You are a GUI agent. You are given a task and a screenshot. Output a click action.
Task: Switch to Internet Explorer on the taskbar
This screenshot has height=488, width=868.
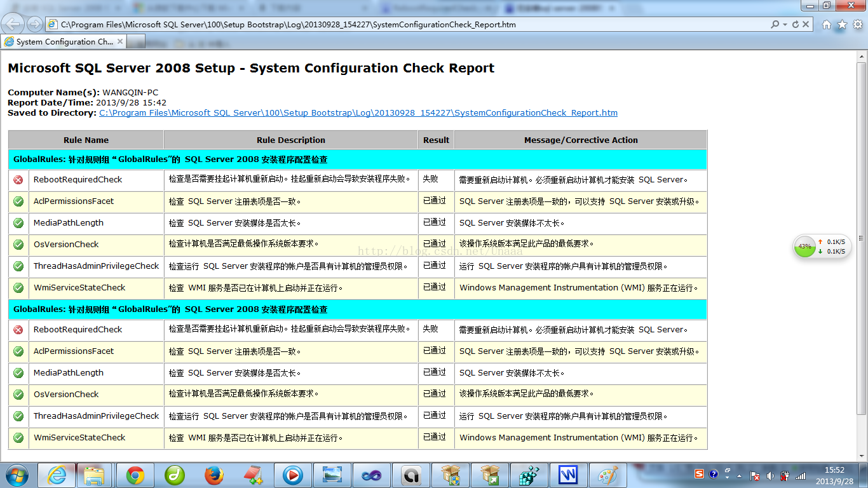57,475
